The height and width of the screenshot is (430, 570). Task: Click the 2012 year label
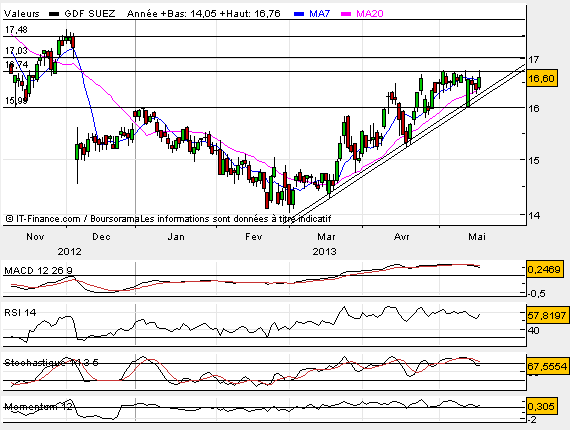69,252
